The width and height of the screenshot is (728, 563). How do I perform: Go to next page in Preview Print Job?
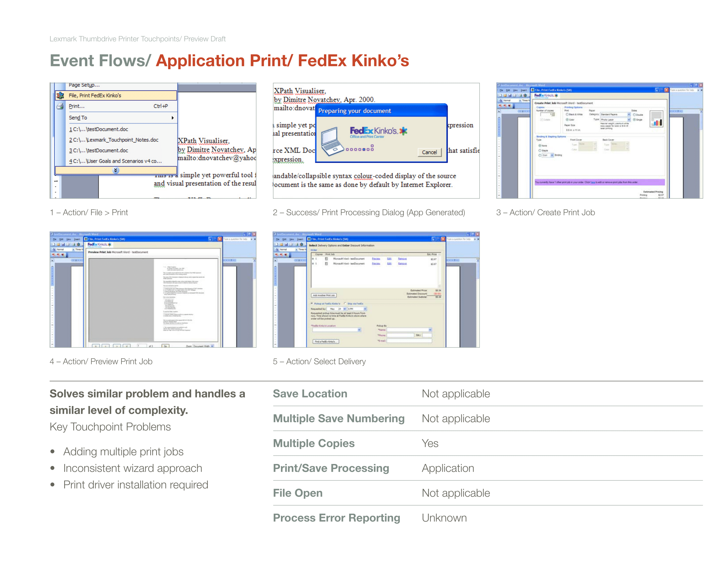tap(117, 346)
